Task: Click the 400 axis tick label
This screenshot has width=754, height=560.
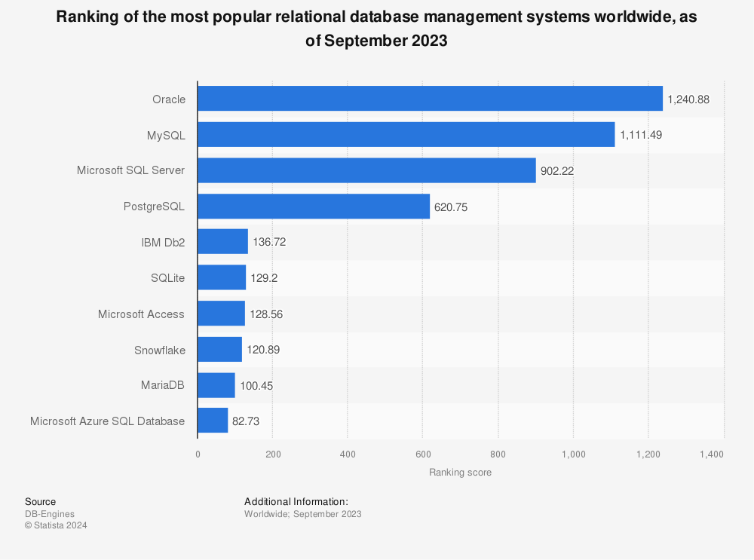Action: (348, 454)
